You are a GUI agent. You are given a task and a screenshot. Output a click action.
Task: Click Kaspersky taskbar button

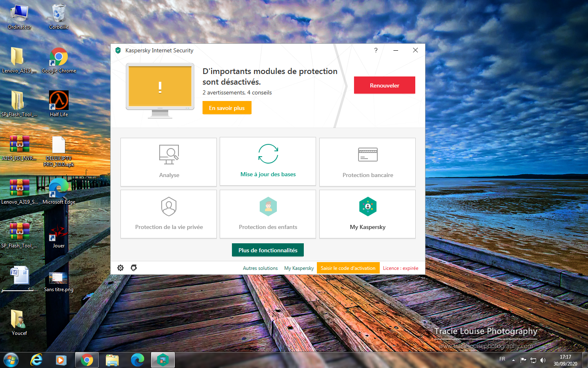tap(163, 360)
